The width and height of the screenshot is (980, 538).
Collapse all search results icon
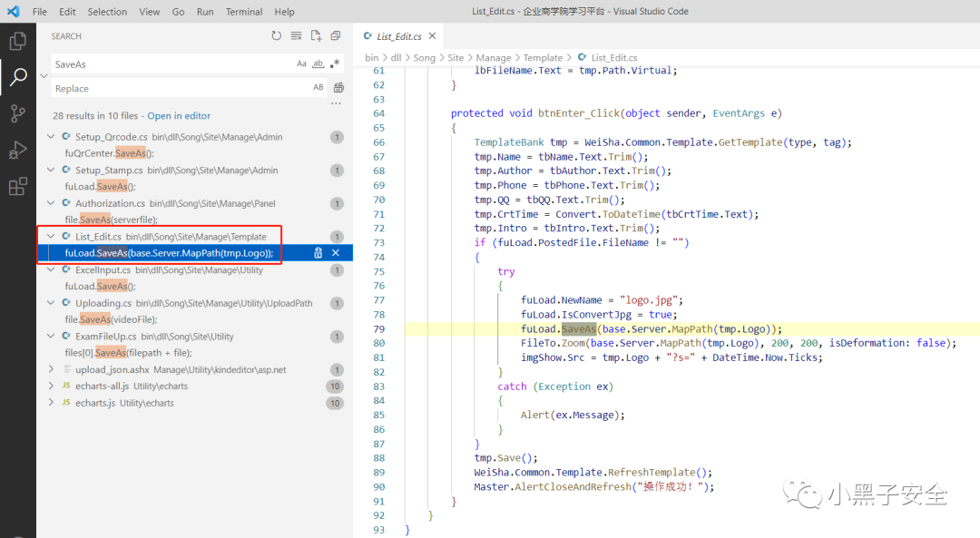(x=336, y=36)
